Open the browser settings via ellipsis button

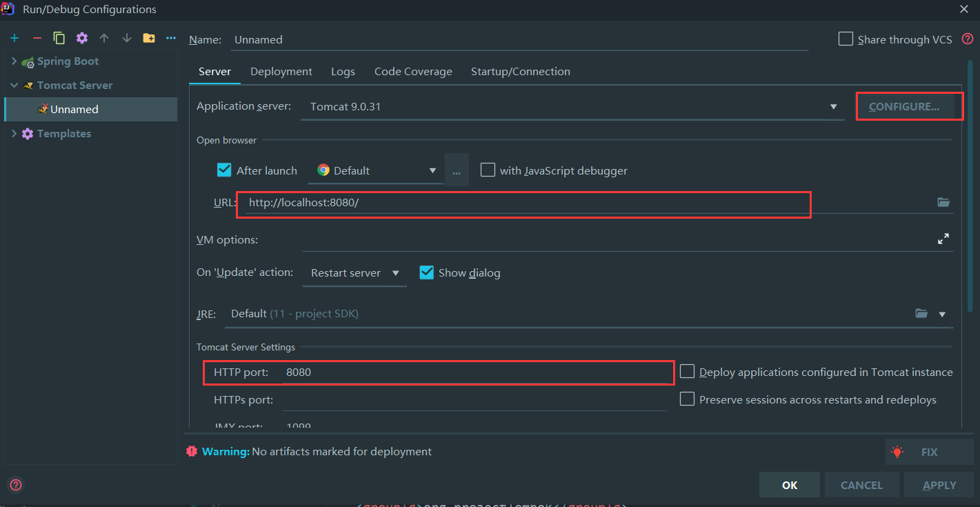tap(456, 170)
